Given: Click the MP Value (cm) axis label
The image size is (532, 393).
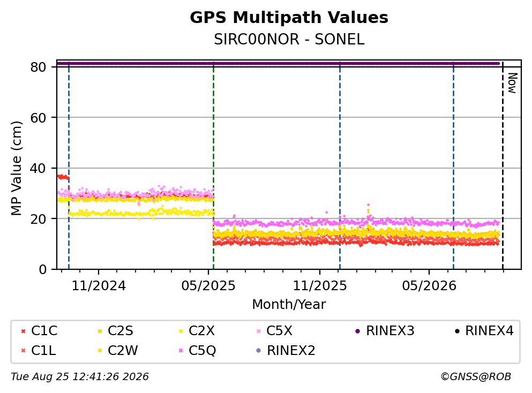Looking at the screenshot, I should click(16, 168).
